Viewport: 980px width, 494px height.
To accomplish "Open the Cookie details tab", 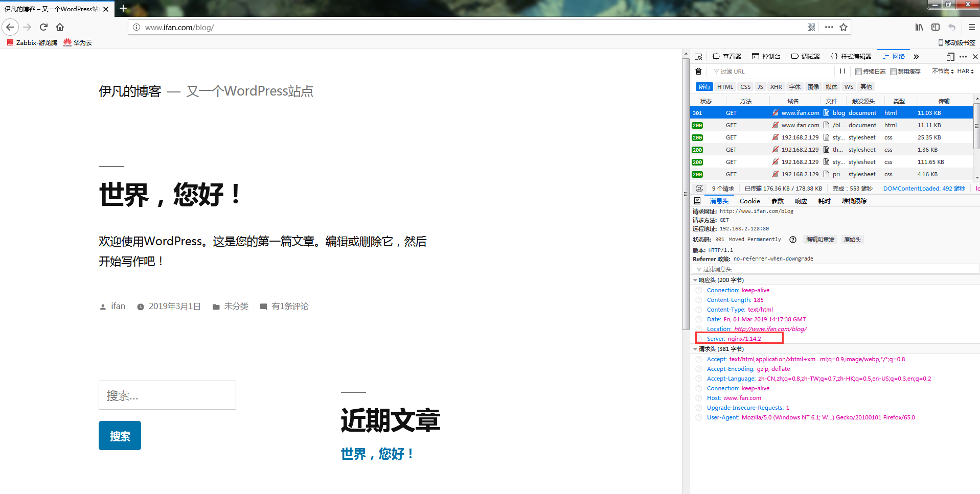I will tap(749, 201).
